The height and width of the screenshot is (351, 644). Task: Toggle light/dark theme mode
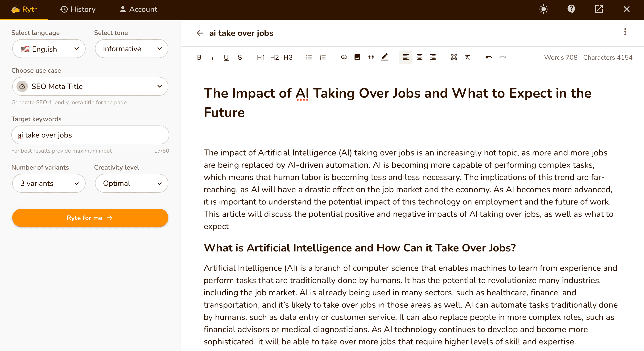(x=544, y=9)
